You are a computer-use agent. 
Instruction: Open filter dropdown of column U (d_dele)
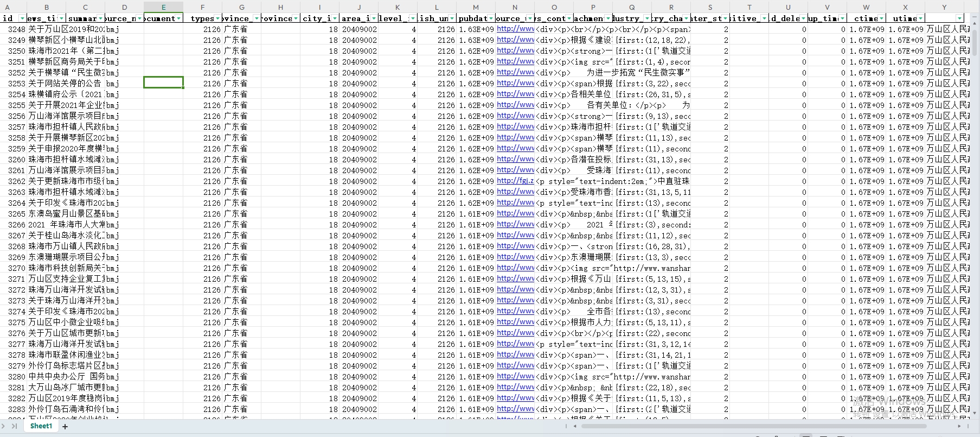[x=803, y=18]
